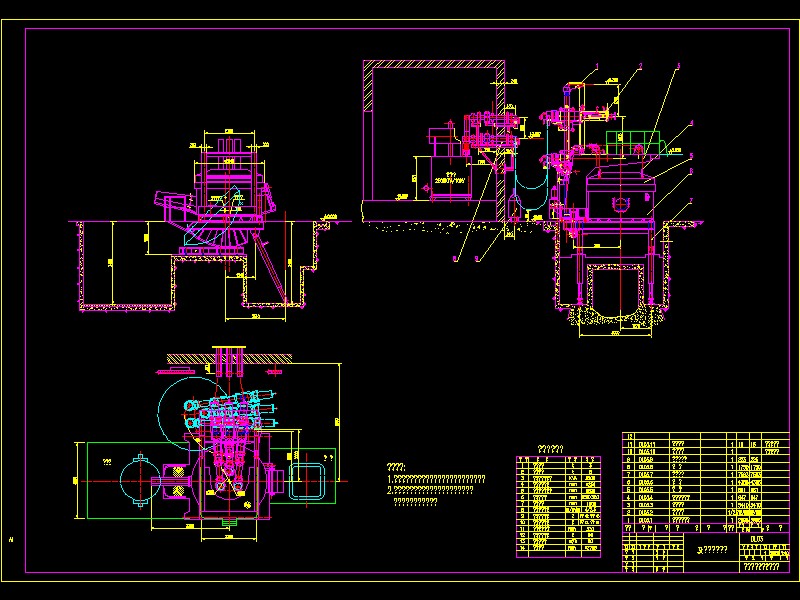This screenshot has height=600, width=800.
Task: Select the DL0A11 row in parts list
Action: point(706,444)
